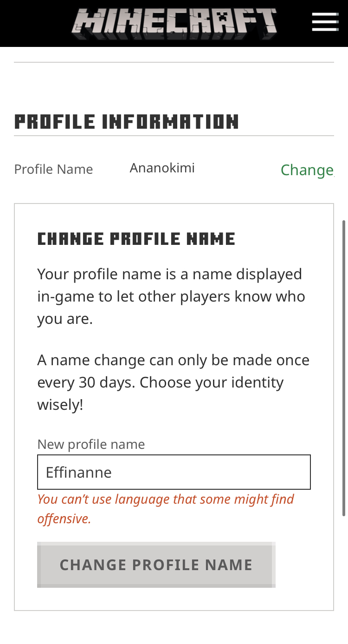This screenshot has width=348, height=644.
Task: Click the vertical page scrollbar
Action: pos(343,367)
